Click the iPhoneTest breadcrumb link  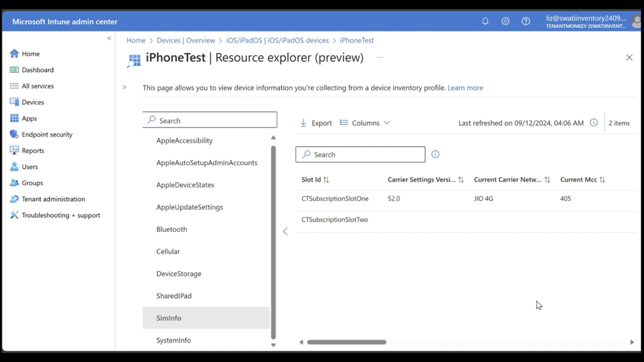(x=356, y=40)
